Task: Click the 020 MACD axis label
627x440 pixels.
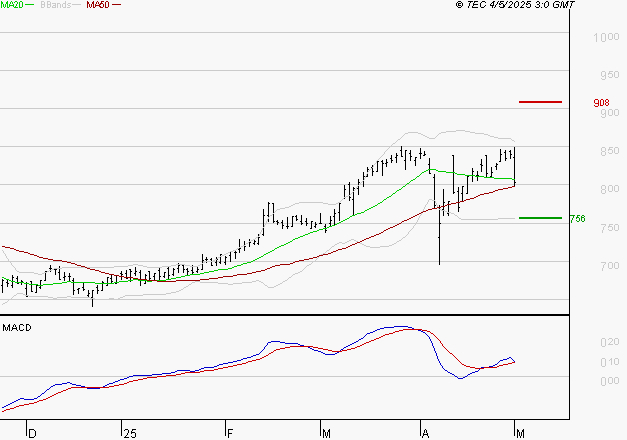Action: click(610, 342)
